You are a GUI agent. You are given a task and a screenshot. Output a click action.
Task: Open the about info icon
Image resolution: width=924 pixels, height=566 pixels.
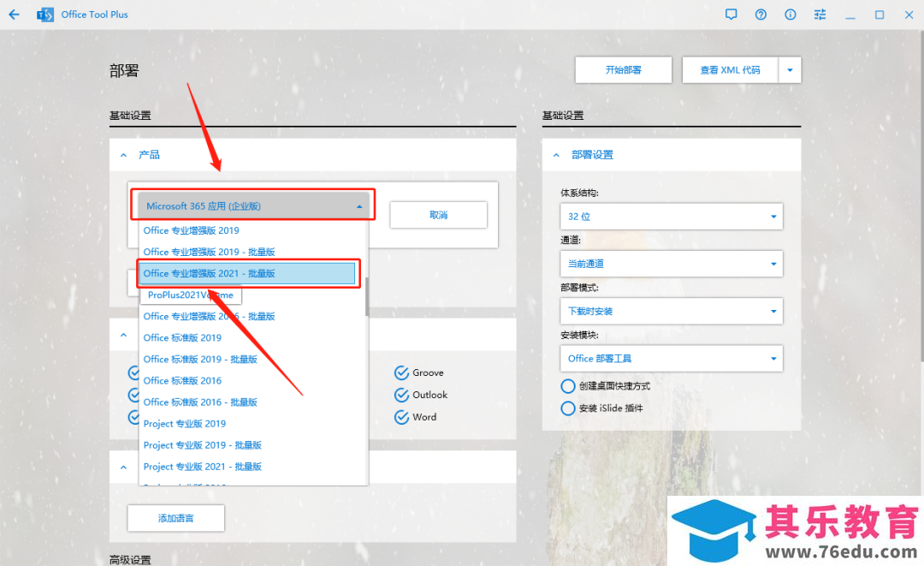[791, 15]
